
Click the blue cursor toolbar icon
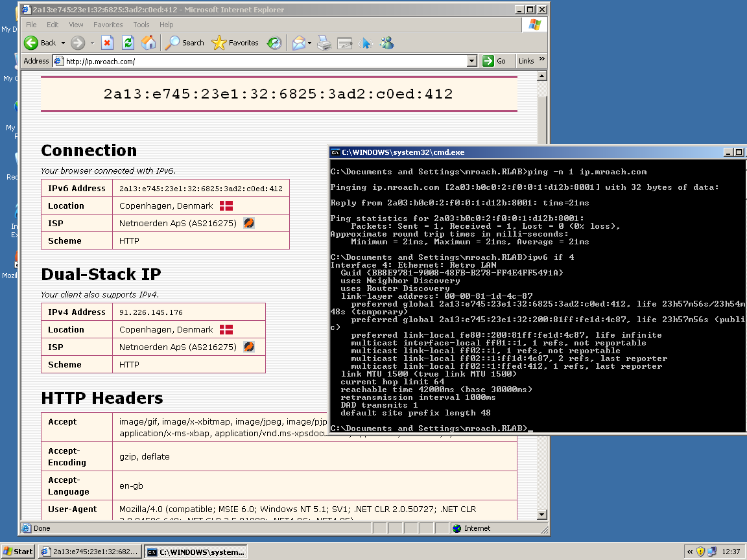point(366,43)
